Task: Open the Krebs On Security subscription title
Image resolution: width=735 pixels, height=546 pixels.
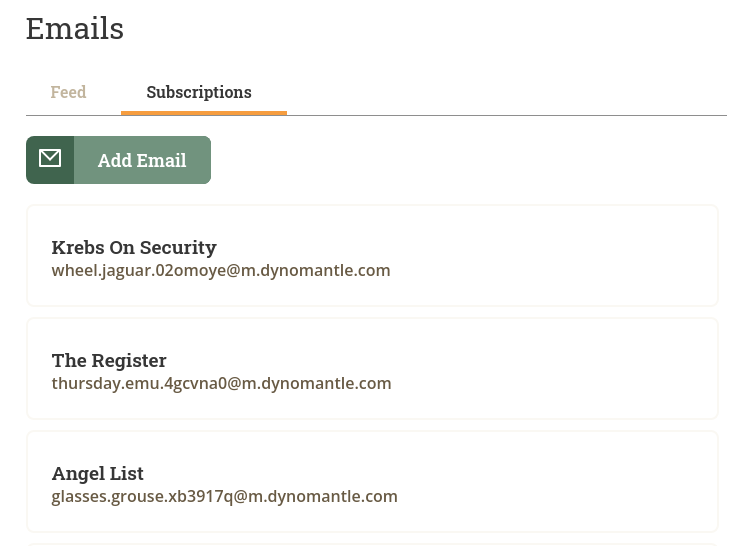Action: pyautogui.click(x=134, y=247)
